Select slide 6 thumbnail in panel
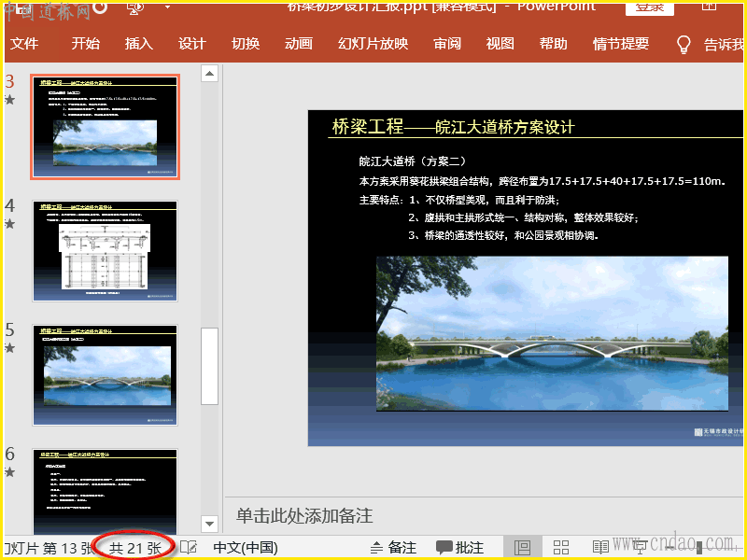 coord(105,492)
